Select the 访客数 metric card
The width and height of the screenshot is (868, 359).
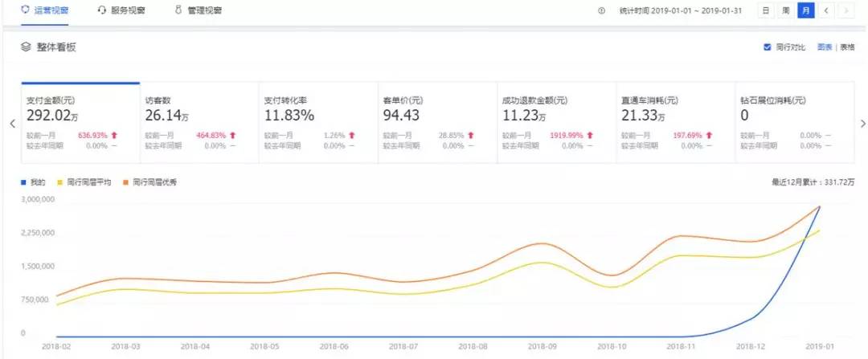[199, 123]
